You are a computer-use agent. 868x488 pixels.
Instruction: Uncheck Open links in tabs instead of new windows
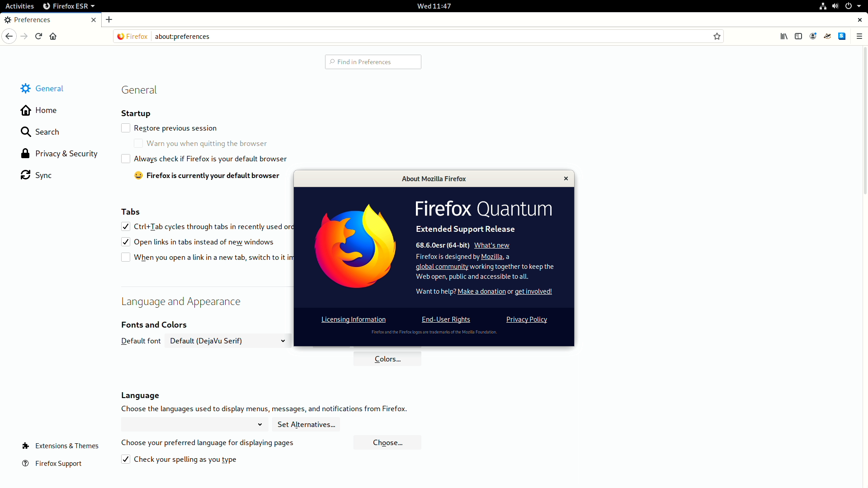point(126,242)
